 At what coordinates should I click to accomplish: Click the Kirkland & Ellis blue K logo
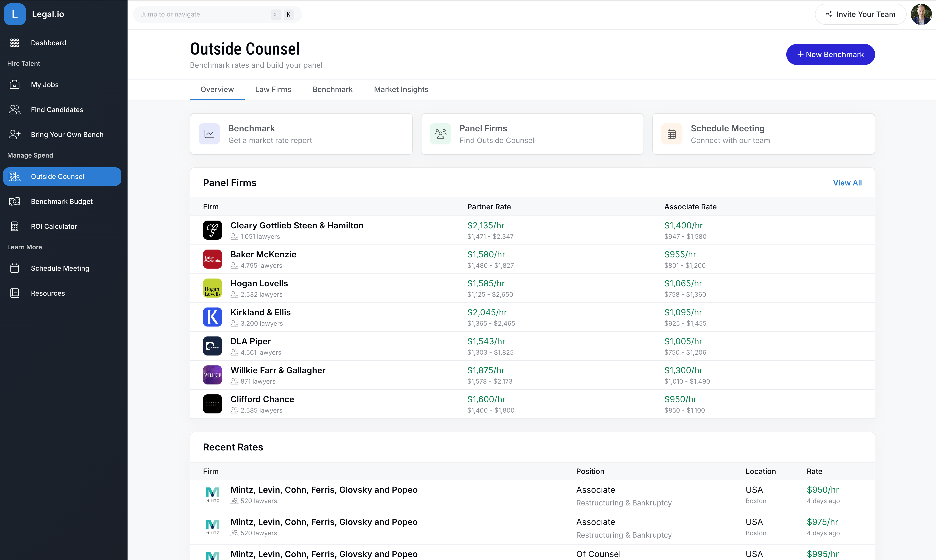coord(212,317)
